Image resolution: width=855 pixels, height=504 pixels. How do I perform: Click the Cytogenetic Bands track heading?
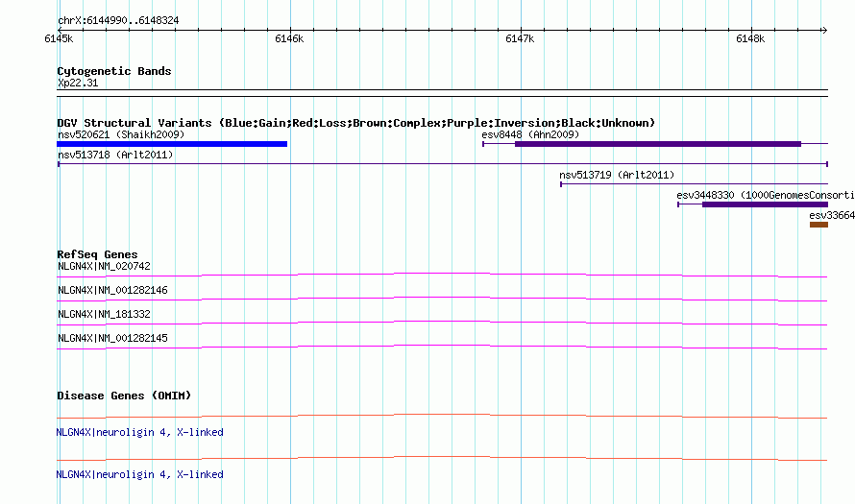114,71
